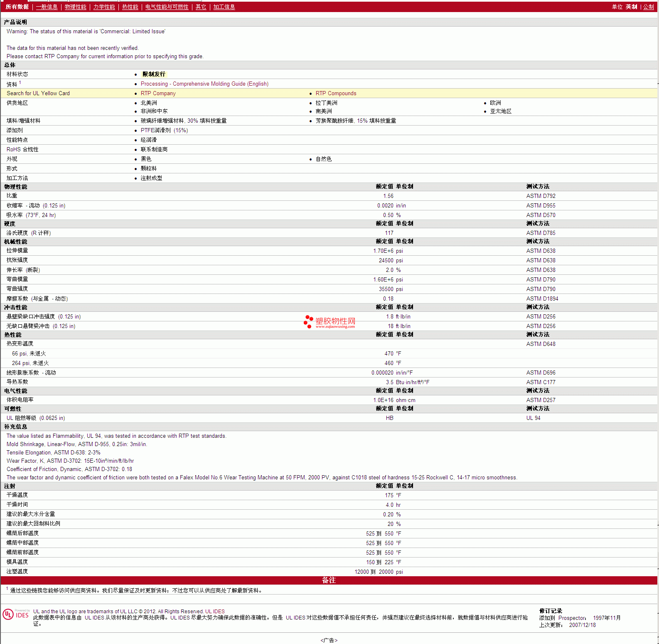Click the Wear Factor supplementary info line
This screenshot has width=659, height=644.
[x=70, y=461]
